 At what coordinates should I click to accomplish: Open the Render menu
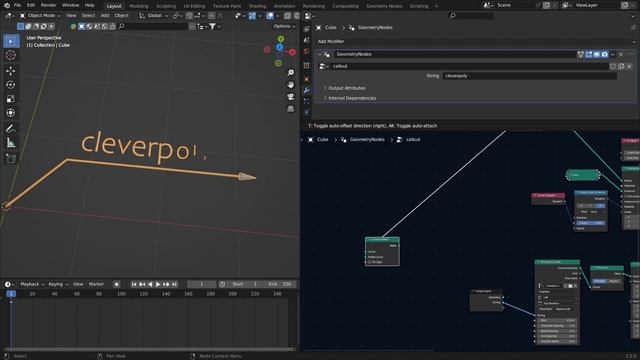click(x=49, y=5)
